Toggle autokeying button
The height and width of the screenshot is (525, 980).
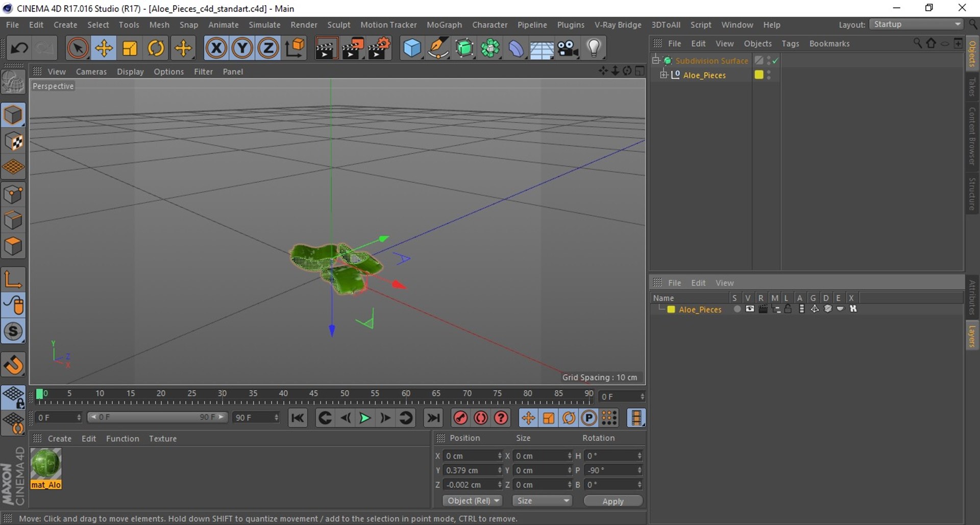[481, 418]
